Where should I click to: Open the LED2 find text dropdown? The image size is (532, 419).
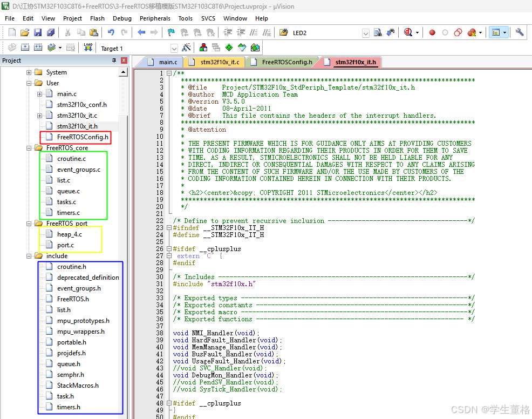coord(365,33)
